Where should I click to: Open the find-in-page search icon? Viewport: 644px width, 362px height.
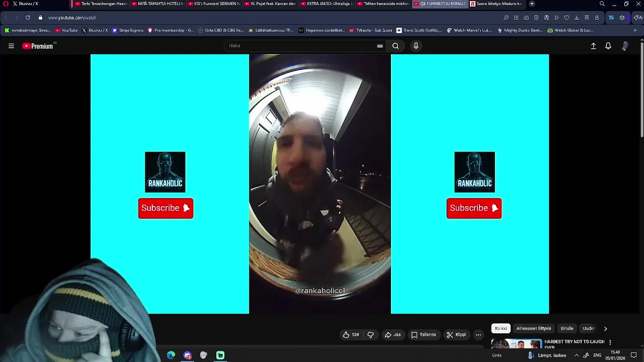[x=506, y=18]
